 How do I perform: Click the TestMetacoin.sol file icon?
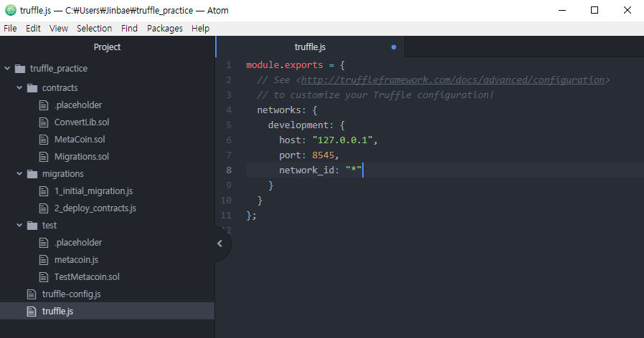pos(44,277)
